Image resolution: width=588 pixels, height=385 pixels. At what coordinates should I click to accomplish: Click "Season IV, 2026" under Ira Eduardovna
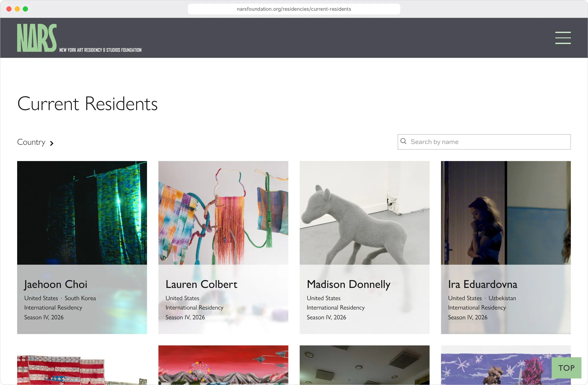coord(468,317)
